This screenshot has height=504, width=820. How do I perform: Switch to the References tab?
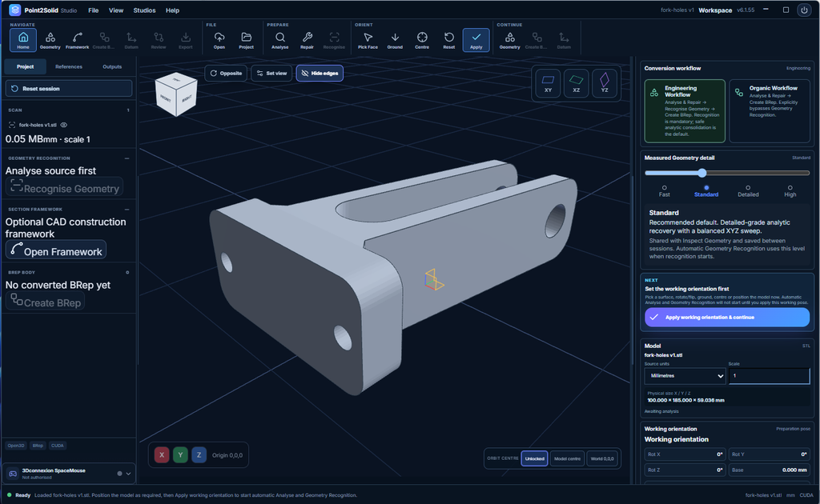pyautogui.click(x=69, y=67)
